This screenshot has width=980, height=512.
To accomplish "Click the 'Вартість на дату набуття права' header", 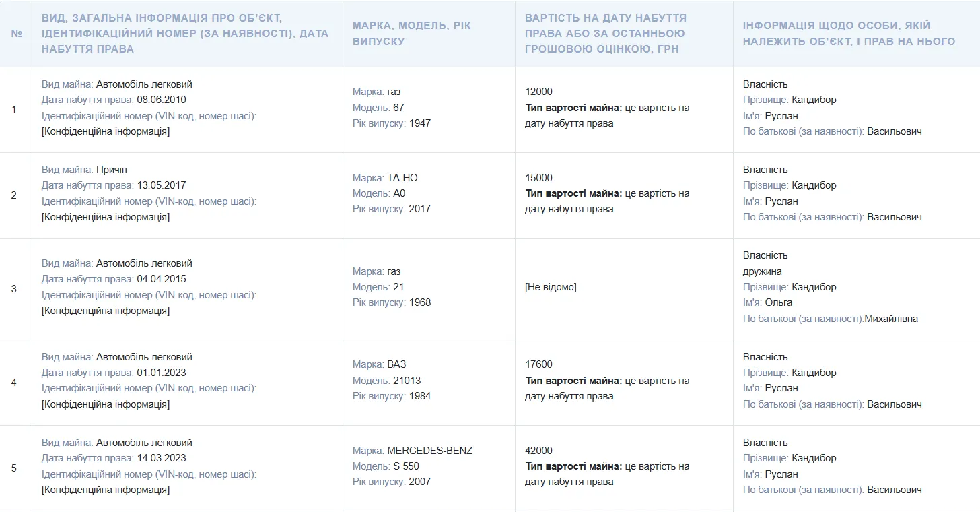I will click(606, 33).
